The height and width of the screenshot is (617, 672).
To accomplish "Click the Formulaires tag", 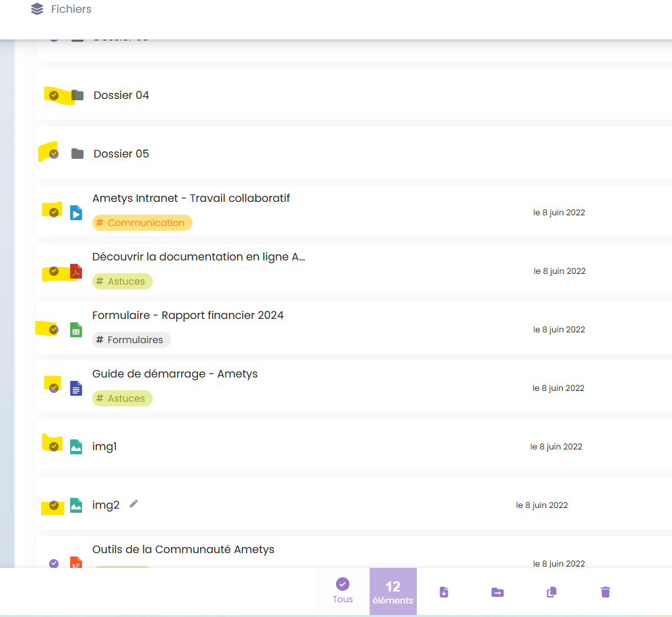I will (x=131, y=340).
